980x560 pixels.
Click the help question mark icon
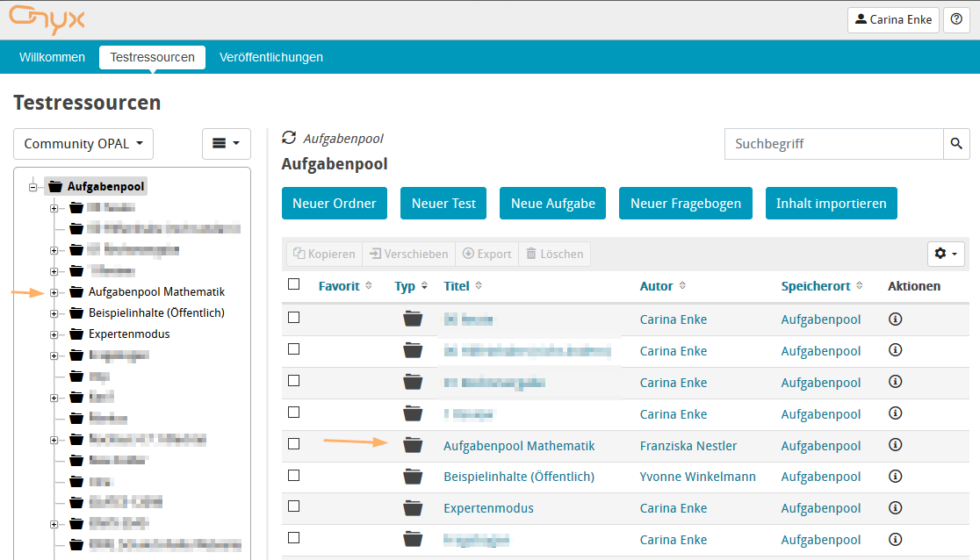(x=956, y=19)
